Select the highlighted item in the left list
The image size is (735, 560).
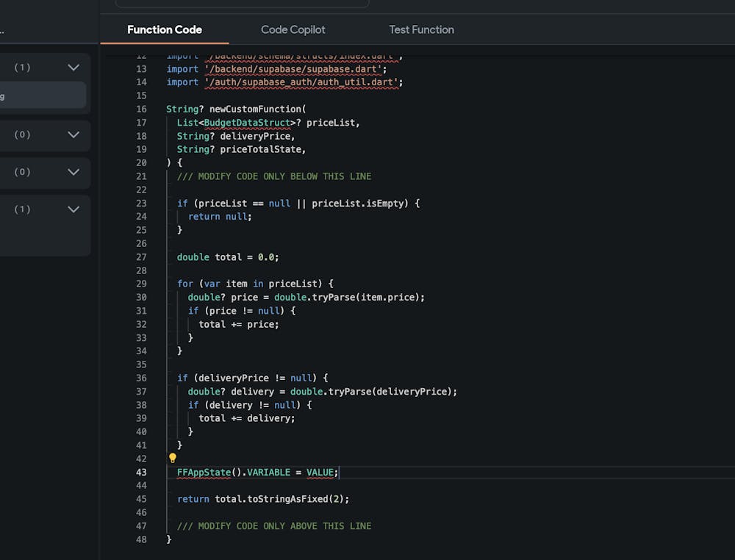43,96
